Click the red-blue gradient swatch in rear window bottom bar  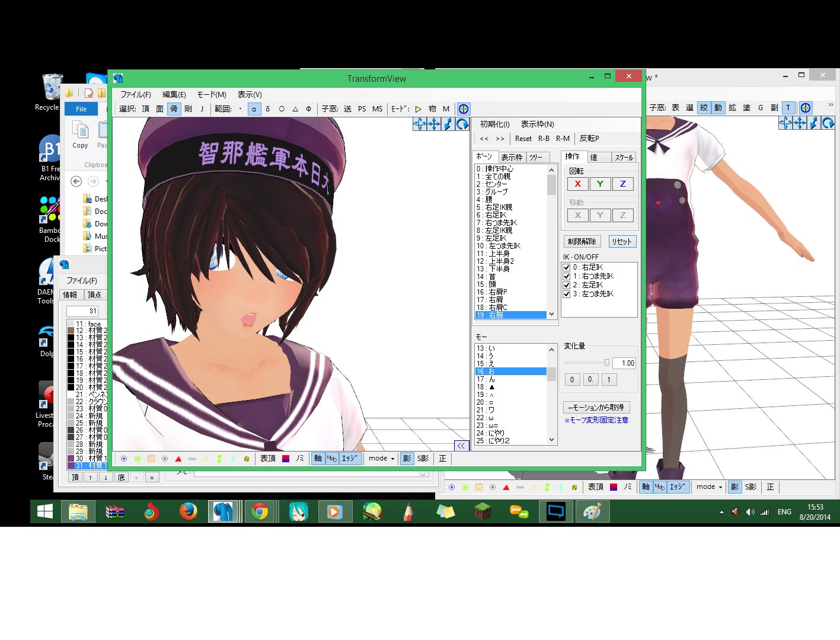[614, 487]
